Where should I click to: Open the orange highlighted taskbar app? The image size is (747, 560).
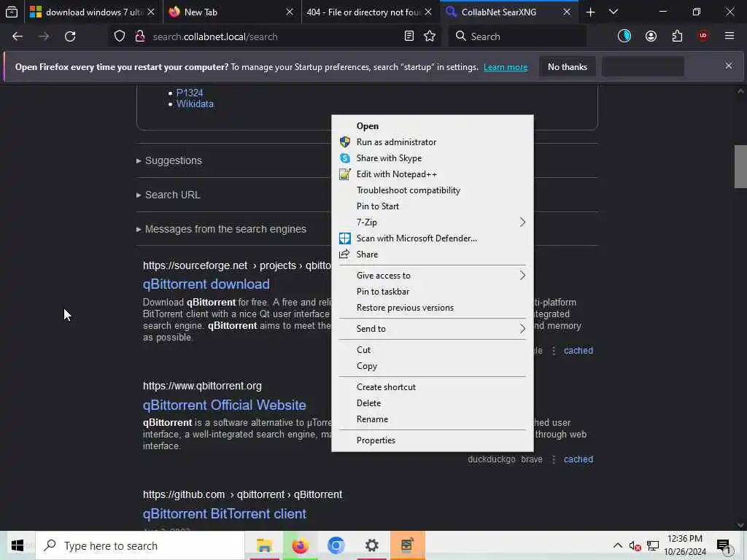(407, 545)
